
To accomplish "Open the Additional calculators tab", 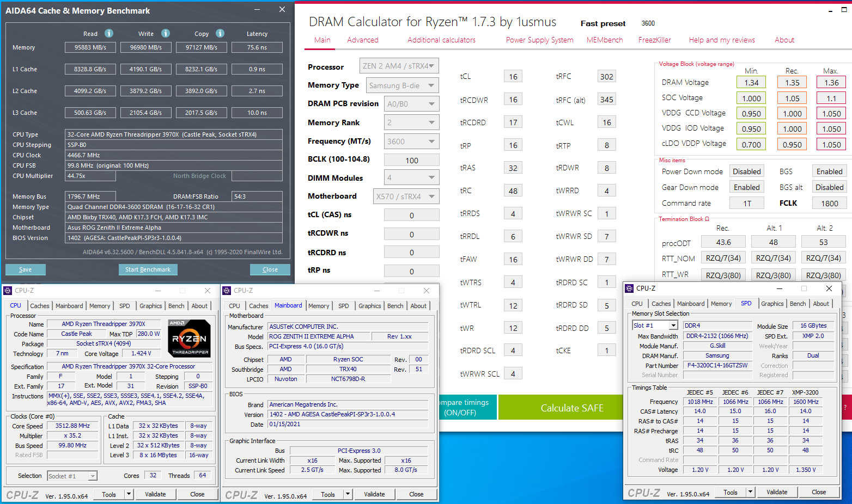I will [x=441, y=40].
